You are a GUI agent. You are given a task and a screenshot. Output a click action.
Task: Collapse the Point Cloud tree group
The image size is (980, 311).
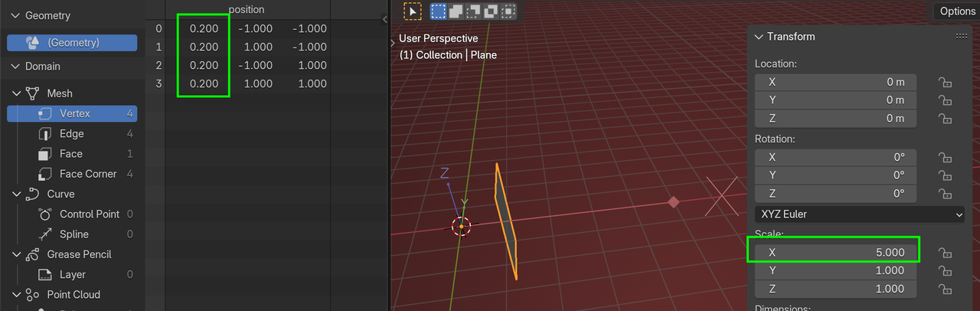coord(17,295)
